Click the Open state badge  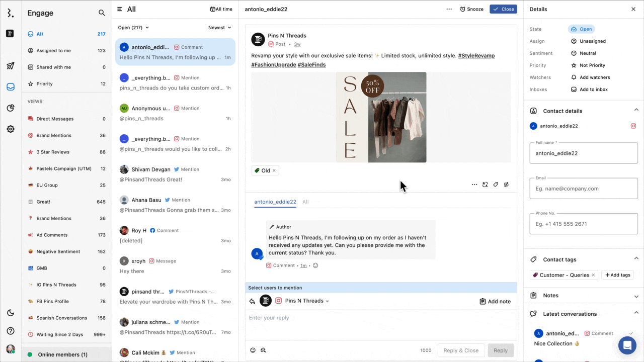(x=581, y=29)
